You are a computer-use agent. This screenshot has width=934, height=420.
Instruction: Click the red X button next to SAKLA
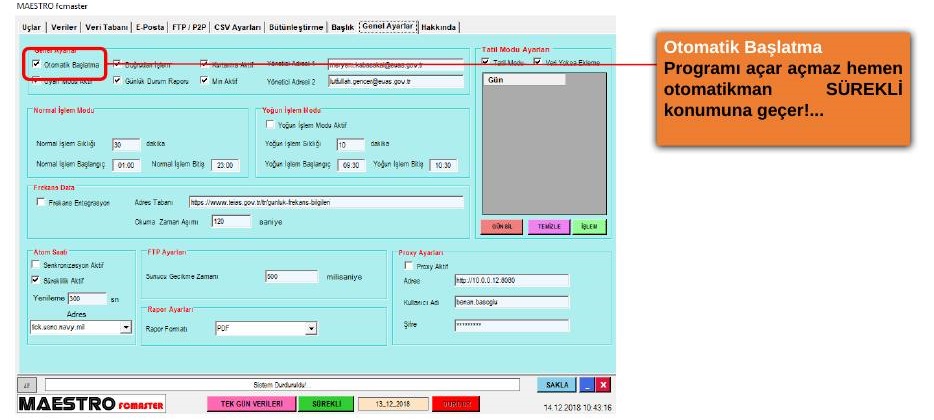click(x=603, y=385)
